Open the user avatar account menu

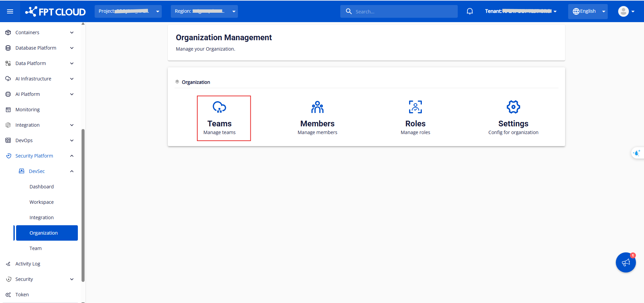[626, 11]
